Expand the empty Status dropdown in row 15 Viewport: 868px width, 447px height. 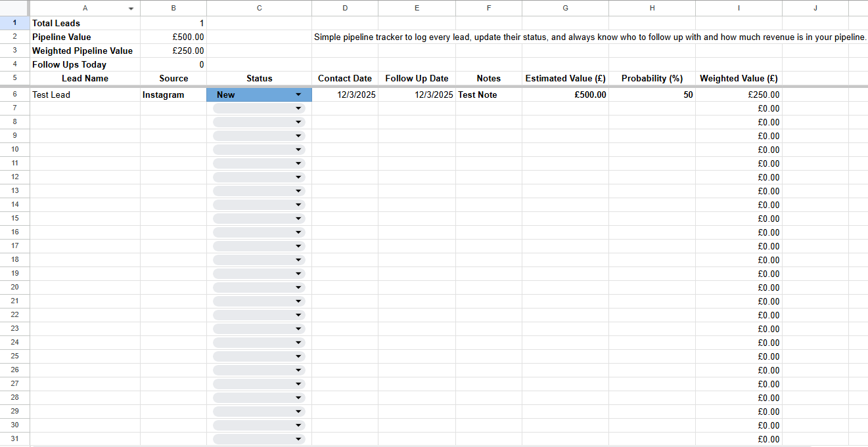(299, 219)
